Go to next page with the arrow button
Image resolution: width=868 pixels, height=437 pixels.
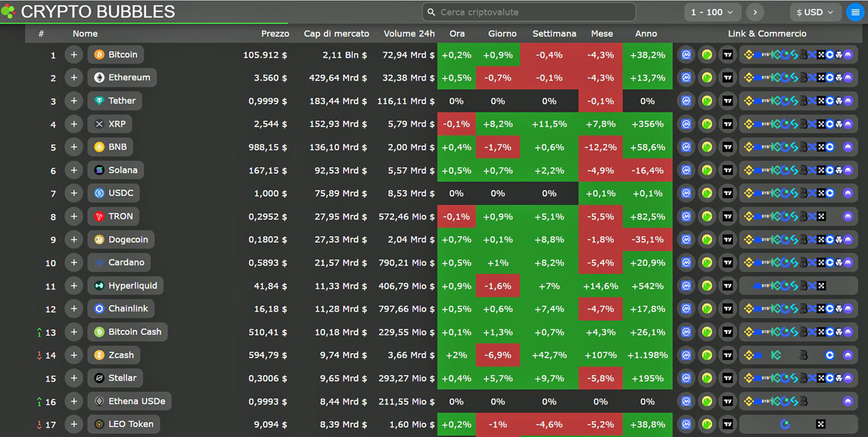tap(754, 12)
